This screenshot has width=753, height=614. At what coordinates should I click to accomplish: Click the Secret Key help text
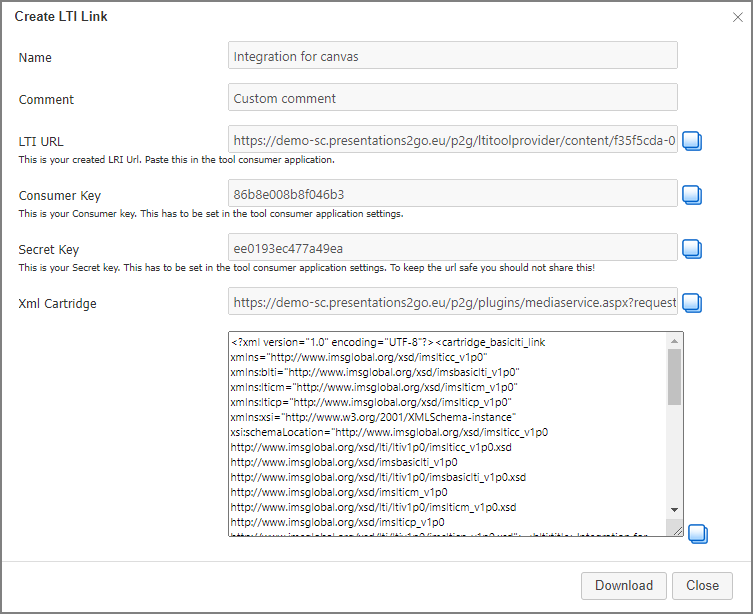pos(306,267)
